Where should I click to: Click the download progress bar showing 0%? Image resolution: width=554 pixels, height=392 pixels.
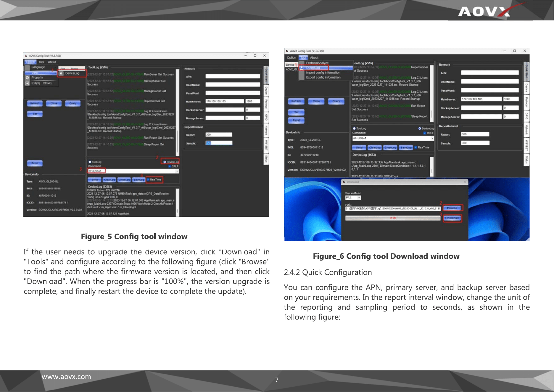[x=393, y=218]
